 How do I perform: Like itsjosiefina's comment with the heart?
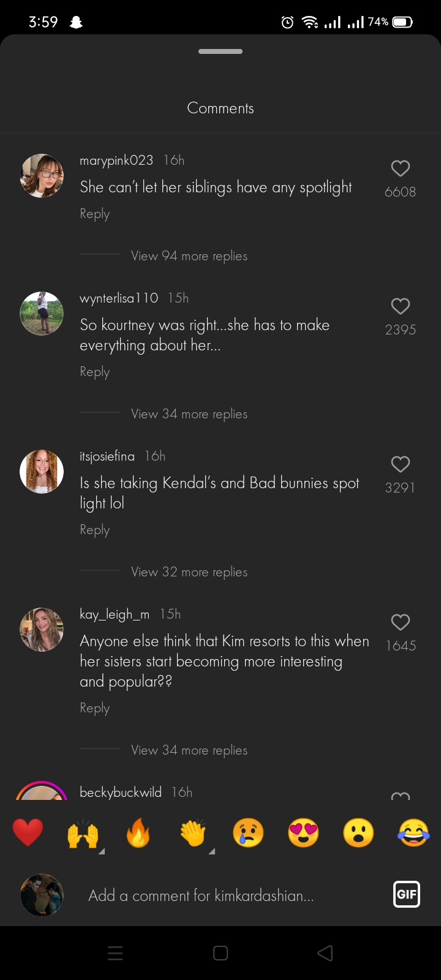click(400, 464)
